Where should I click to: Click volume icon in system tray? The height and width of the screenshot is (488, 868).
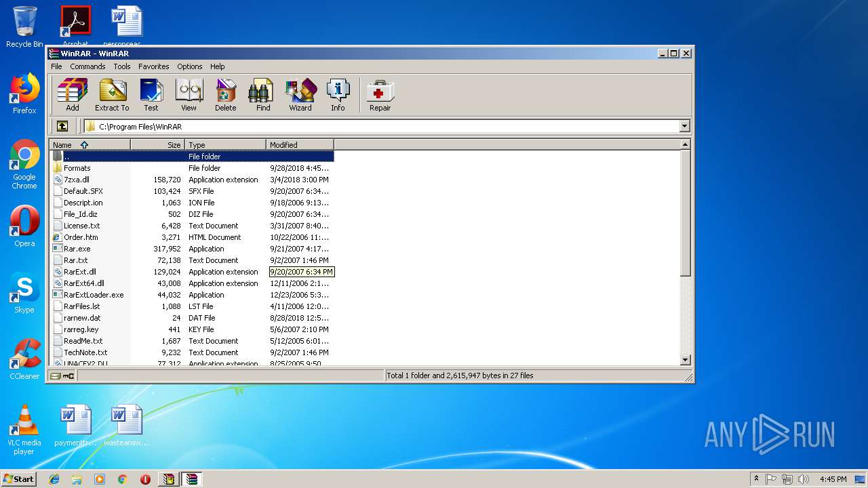click(804, 479)
